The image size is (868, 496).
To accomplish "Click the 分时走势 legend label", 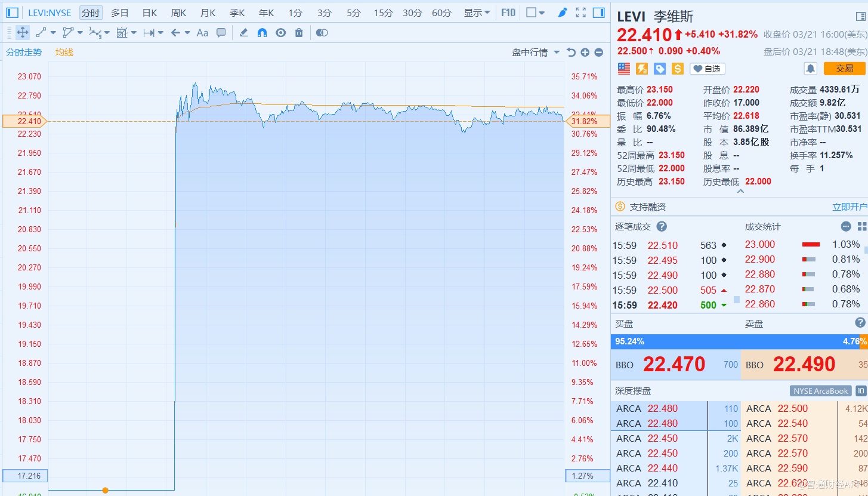I will 24,53.
